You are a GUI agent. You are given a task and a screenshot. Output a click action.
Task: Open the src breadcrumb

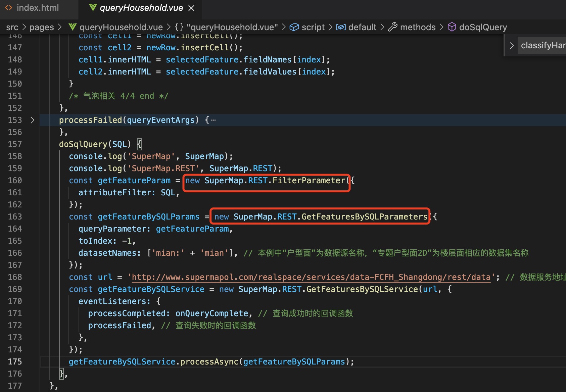click(12, 27)
